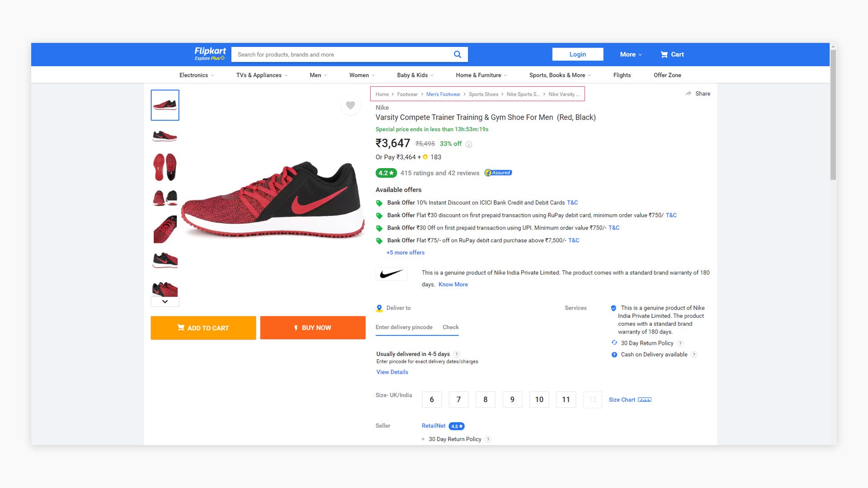The width and height of the screenshot is (868, 488).
Task: Go to Sports Shoes breadcrumb
Action: pyautogui.click(x=483, y=94)
